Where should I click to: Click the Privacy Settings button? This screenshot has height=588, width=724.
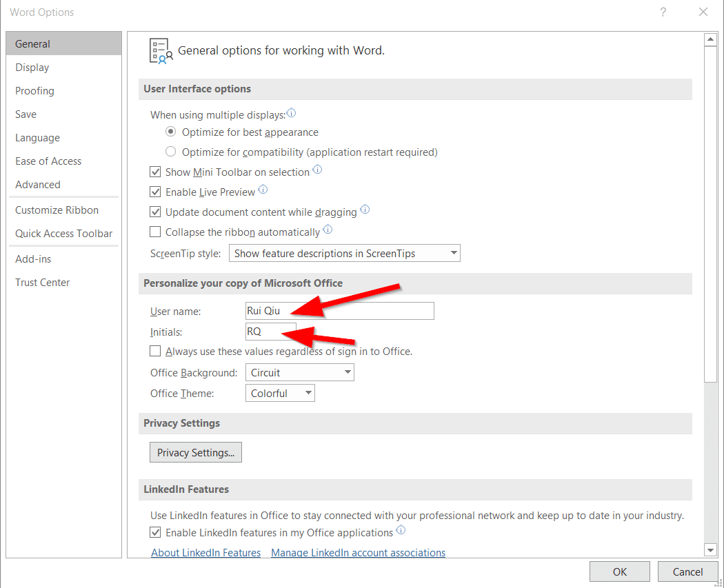click(x=196, y=452)
